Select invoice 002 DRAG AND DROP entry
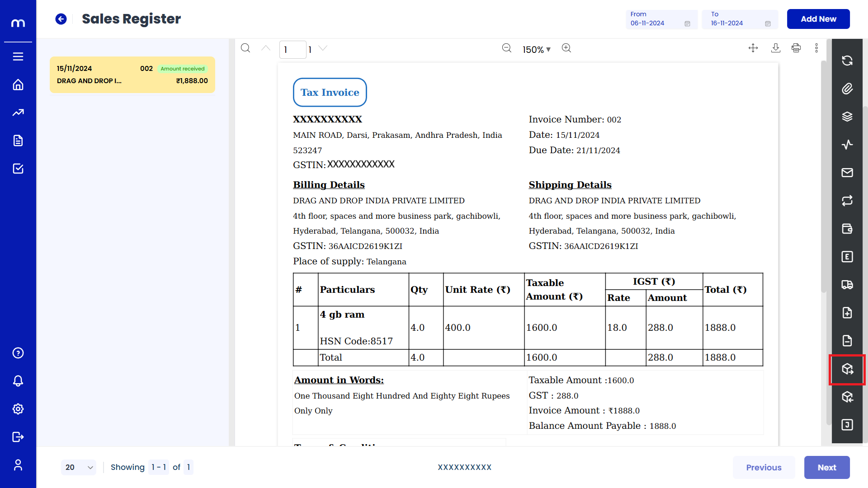868x488 pixels. point(132,75)
